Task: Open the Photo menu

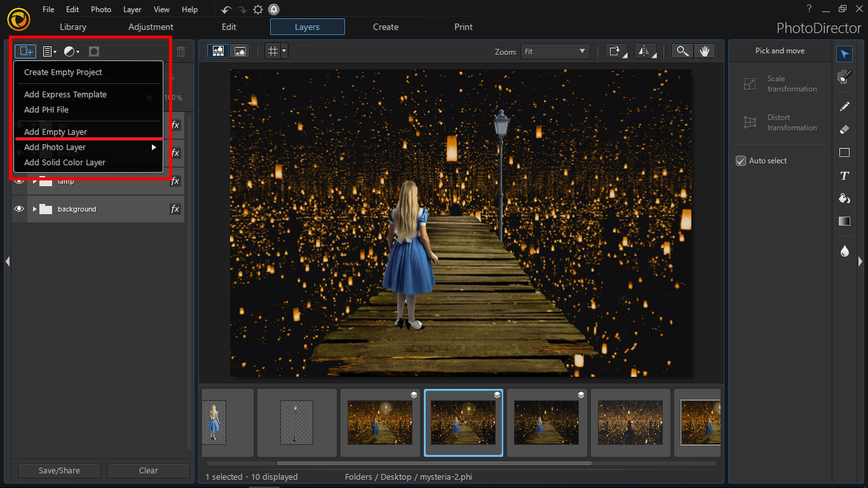Action: point(101,10)
